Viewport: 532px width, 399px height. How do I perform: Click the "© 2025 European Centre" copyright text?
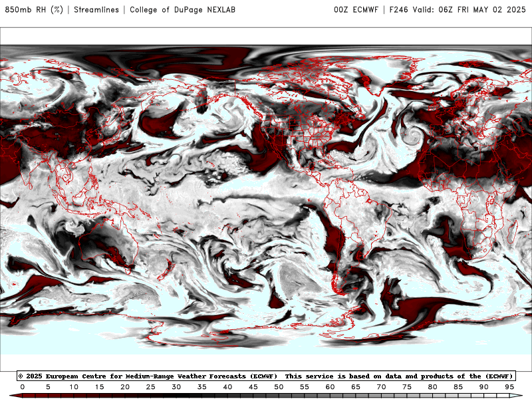(x=62, y=376)
